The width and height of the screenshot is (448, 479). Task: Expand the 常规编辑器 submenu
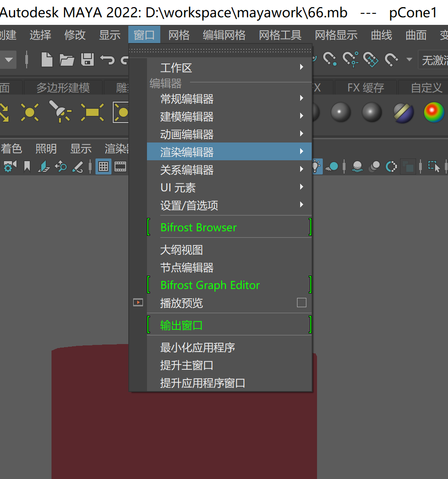[x=229, y=99]
